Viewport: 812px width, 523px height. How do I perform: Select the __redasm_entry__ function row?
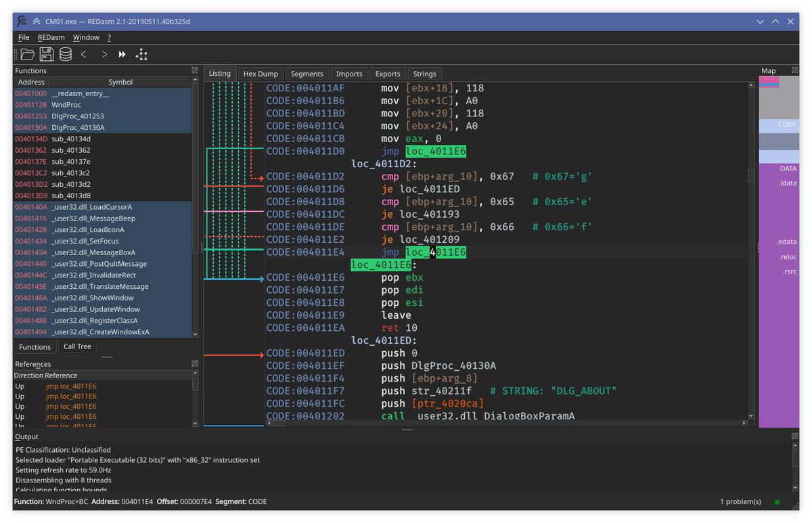point(103,93)
